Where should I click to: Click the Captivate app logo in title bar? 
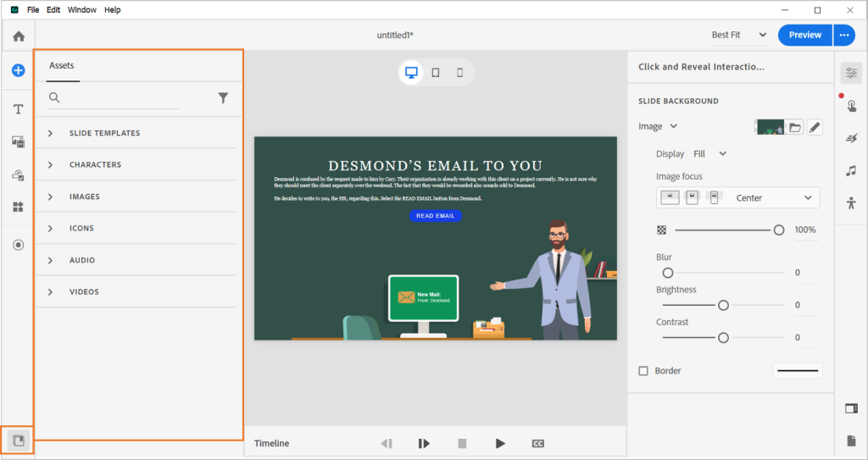click(x=14, y=10)
